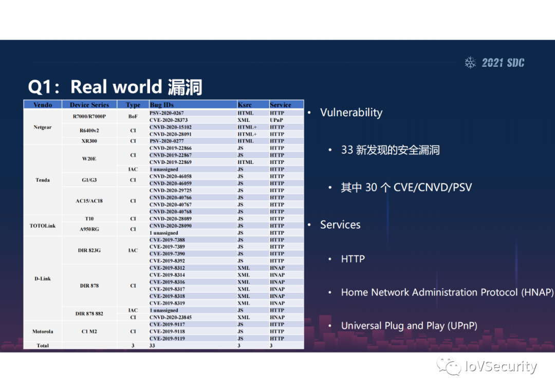Select device cell 'DIR 878 882'

point(89,314)
